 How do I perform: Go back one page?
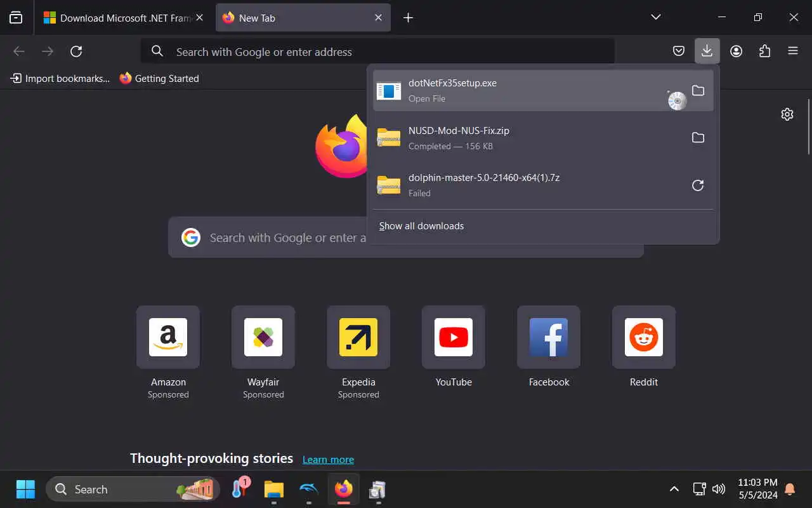click(x=19, y=51)
